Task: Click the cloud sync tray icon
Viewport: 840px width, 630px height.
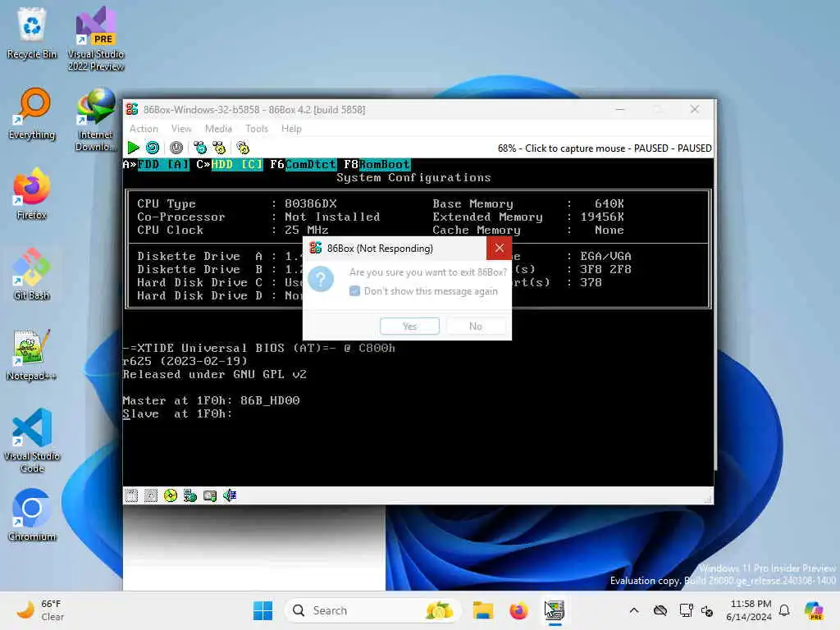Action: click(x=660, y=610)
